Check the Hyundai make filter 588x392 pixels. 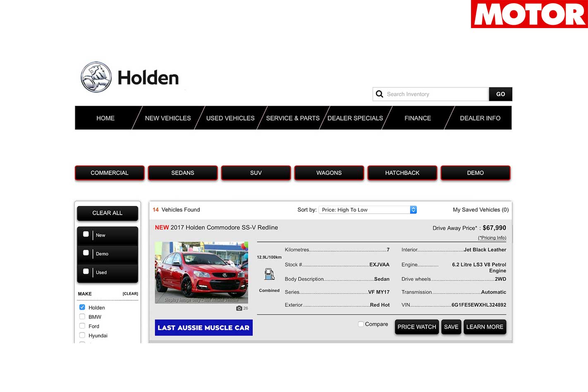(82, 335)
